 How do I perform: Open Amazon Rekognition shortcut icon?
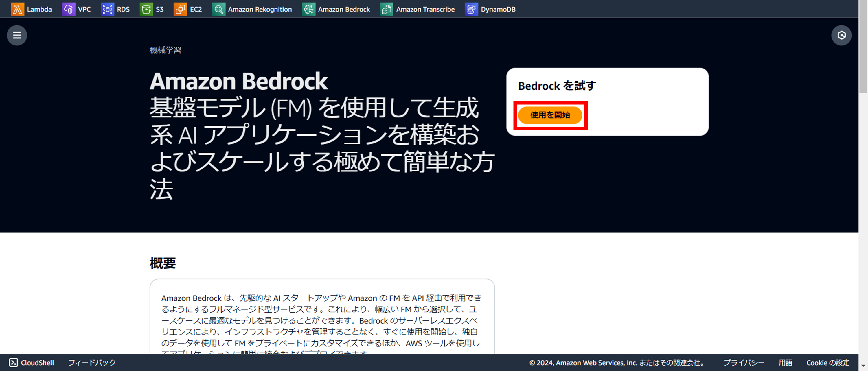219,9
